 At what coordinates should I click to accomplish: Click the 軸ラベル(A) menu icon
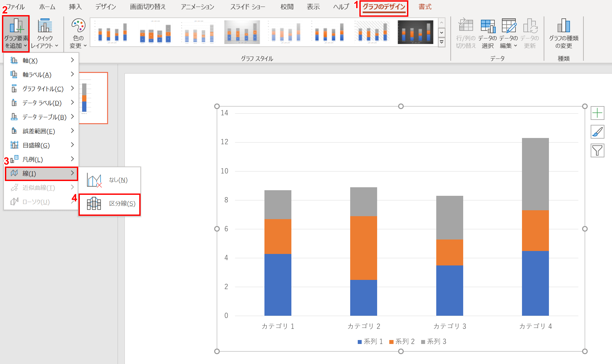click(14, 75)
